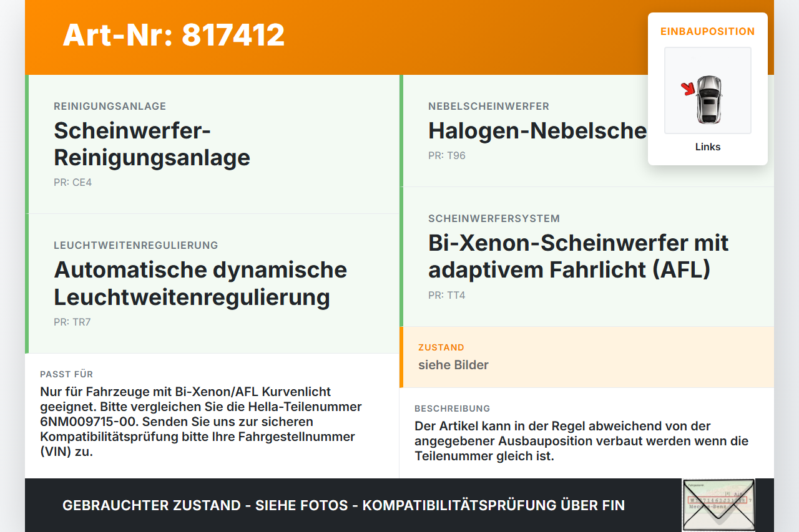
Task: Click the SCHEINWERFERSYSTEM category label
Action: point(494,219)
